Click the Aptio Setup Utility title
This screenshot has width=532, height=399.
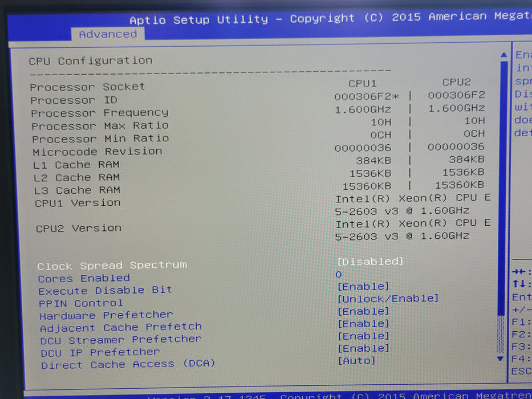click(199, 20)
